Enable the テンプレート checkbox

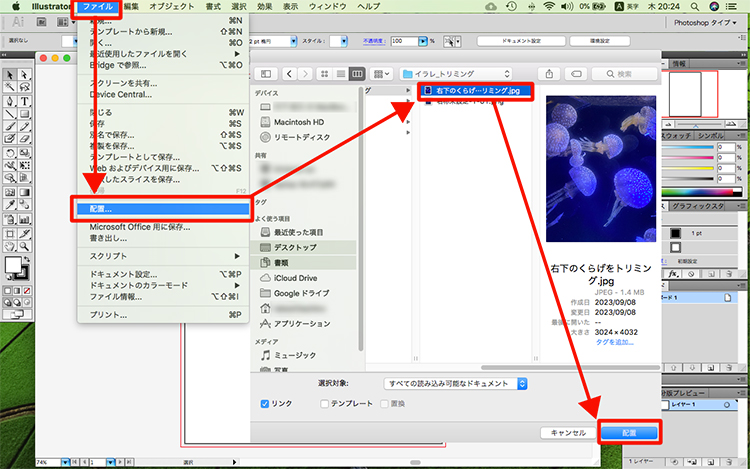point(324,403)
